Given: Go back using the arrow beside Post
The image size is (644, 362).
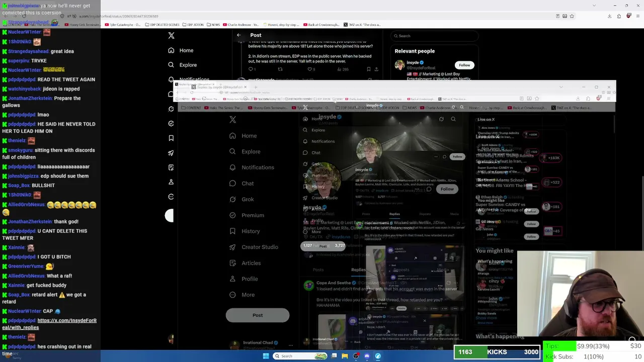Looking at the screenshot, I should pos(239,35).
